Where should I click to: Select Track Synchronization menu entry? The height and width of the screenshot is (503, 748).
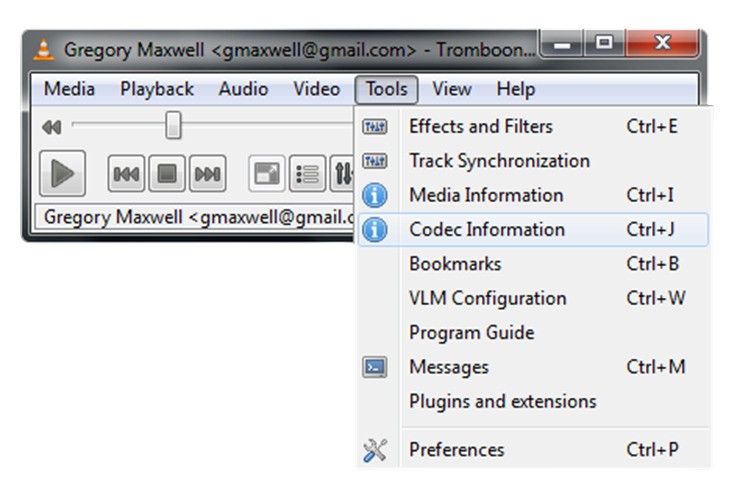pos(499,161)
